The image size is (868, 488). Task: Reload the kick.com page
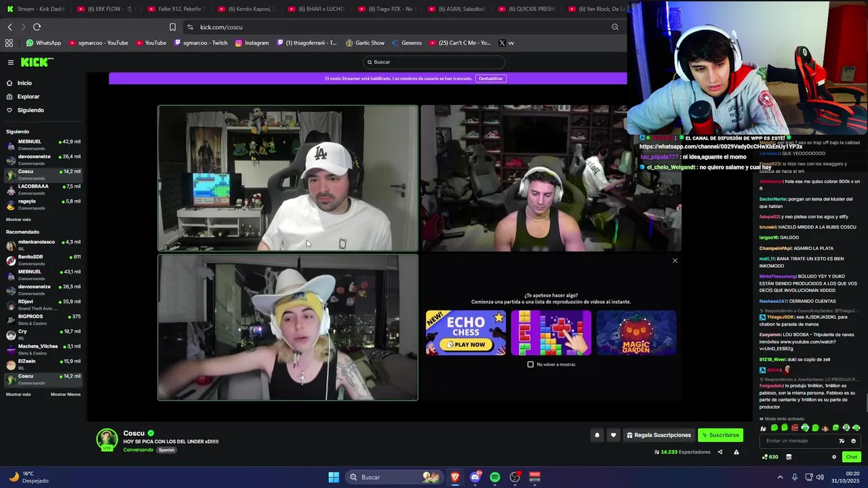point(37,27)
